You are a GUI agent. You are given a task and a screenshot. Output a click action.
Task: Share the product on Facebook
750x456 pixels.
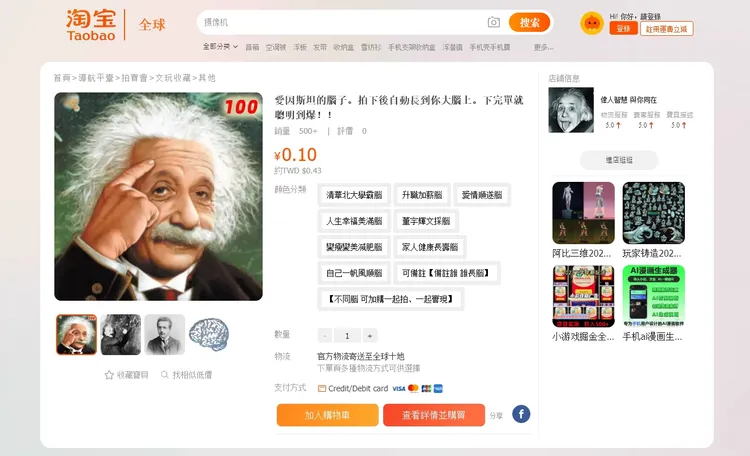click(521, 414)
